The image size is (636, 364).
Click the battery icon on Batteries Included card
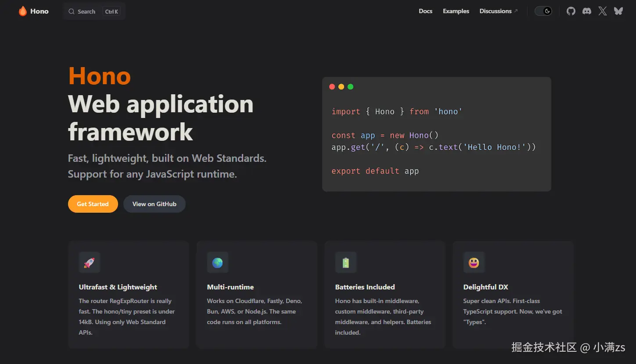[346, 263]
